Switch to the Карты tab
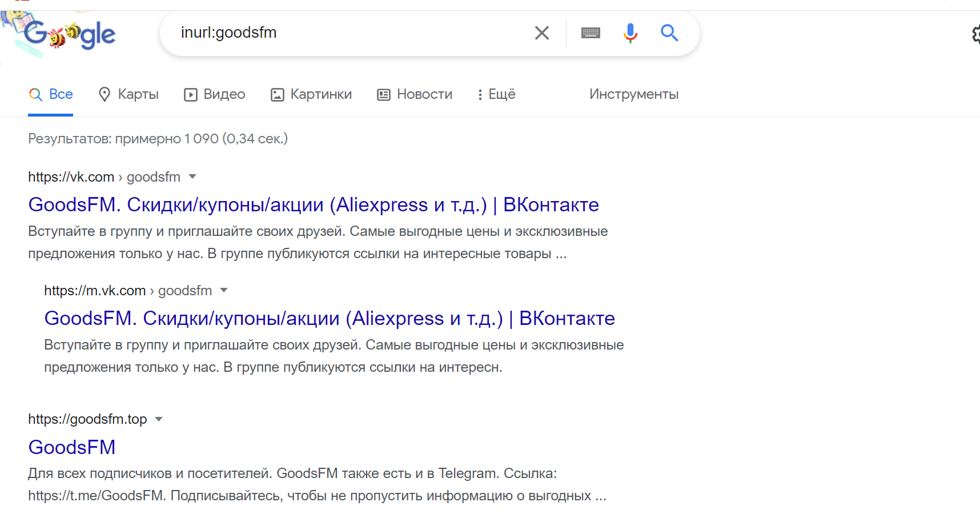The image size is (980, 518). coord(128,94)
